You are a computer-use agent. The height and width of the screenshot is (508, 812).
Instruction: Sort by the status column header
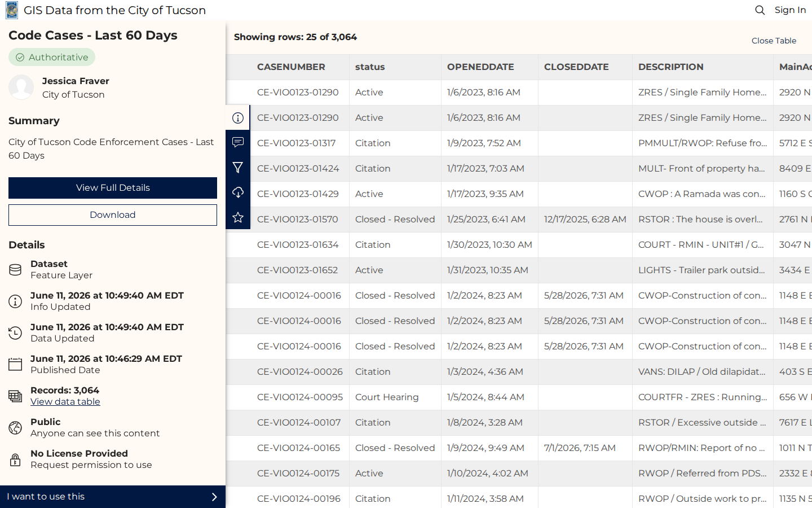(x=370, y=67)
